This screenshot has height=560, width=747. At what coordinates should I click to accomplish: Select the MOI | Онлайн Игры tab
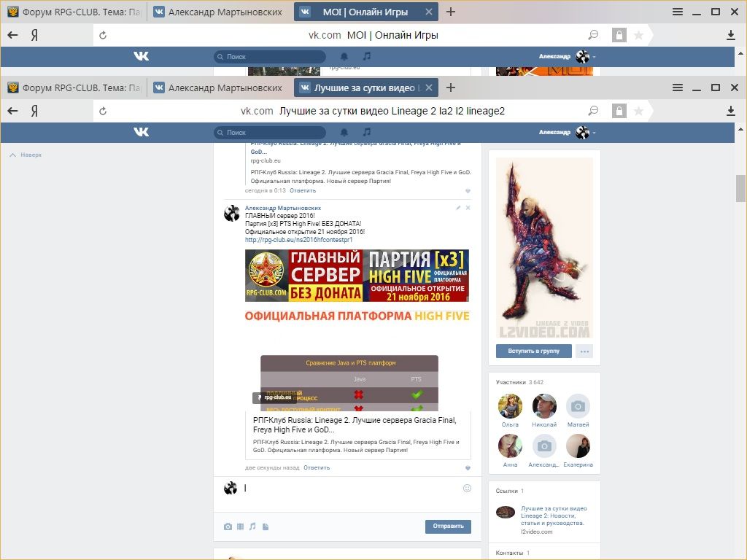click(365, 12)
